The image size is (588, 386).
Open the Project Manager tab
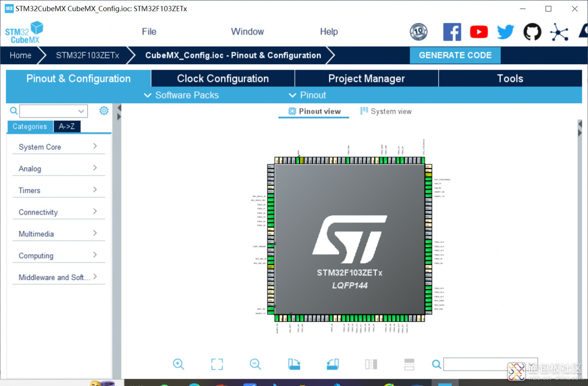tap(366, 78)
